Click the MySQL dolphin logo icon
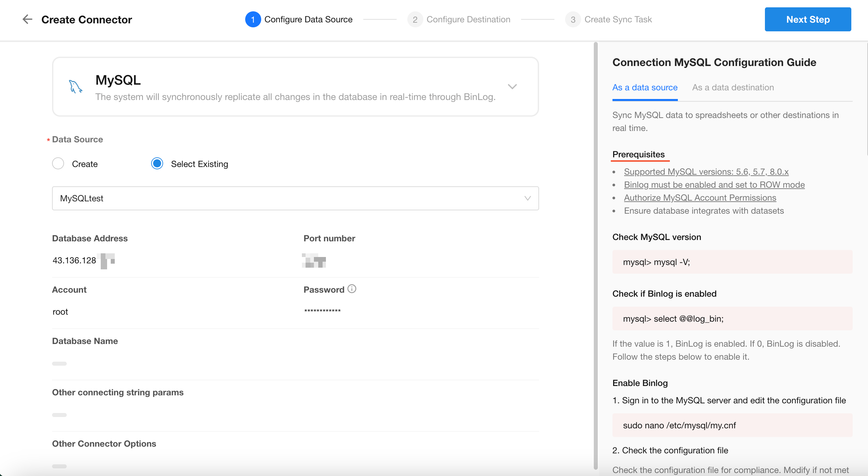 point(75,87)
